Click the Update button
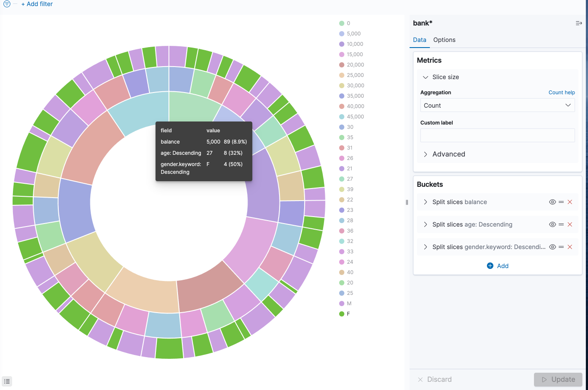 [558, 379]
